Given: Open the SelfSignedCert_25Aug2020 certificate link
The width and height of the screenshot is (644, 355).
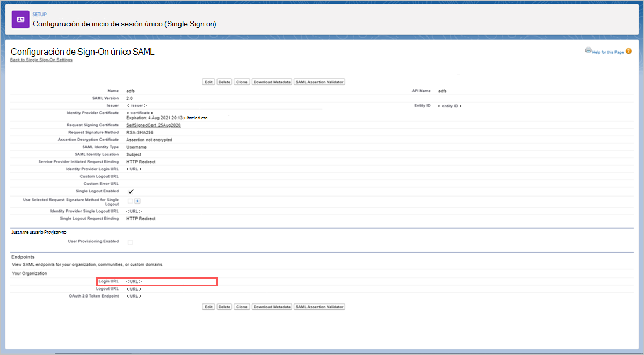Looking at the screenshot, I should tap(154, 125).
